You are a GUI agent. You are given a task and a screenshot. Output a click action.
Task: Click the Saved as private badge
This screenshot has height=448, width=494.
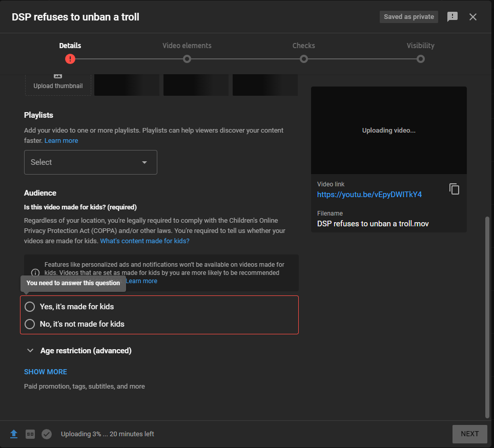coord(408,17)
